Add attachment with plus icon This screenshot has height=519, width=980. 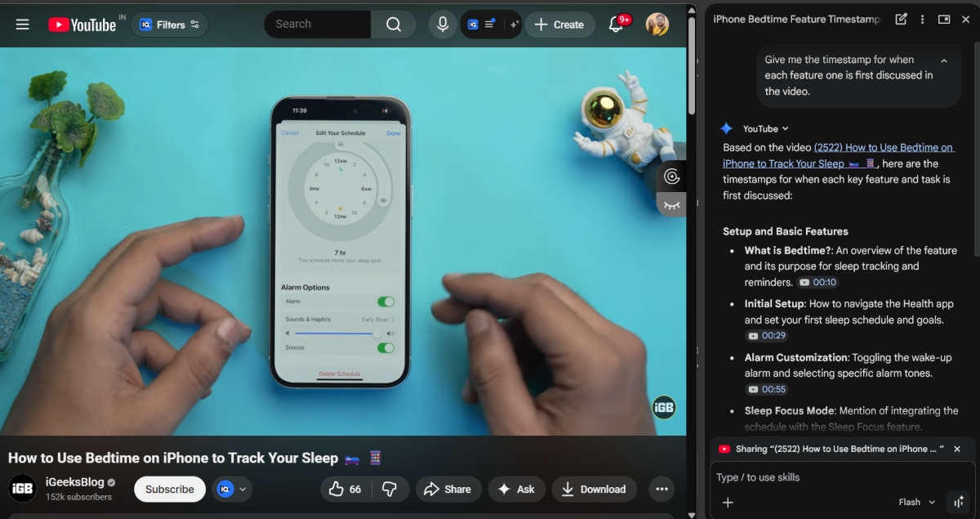click(x=728, y=502)
